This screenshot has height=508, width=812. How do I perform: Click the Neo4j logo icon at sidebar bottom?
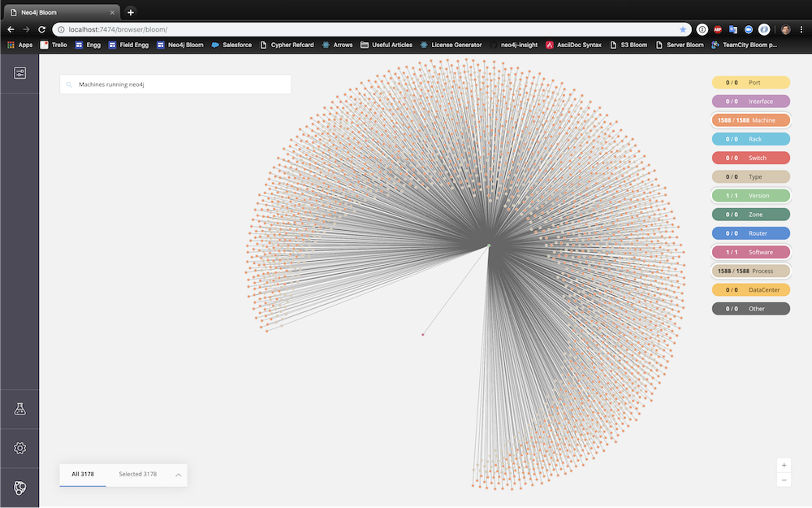coord(19,487)
